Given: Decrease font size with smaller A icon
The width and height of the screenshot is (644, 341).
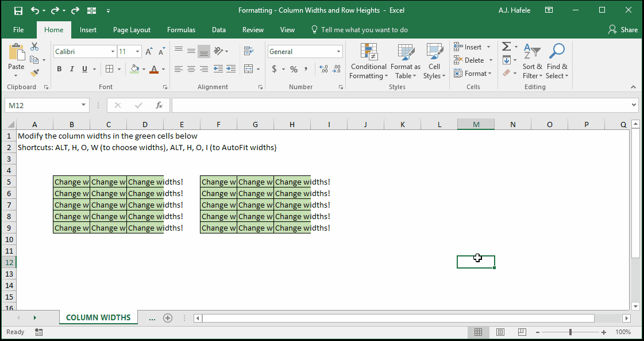Looking at the screenshot, I should click(x=161, y=51).
